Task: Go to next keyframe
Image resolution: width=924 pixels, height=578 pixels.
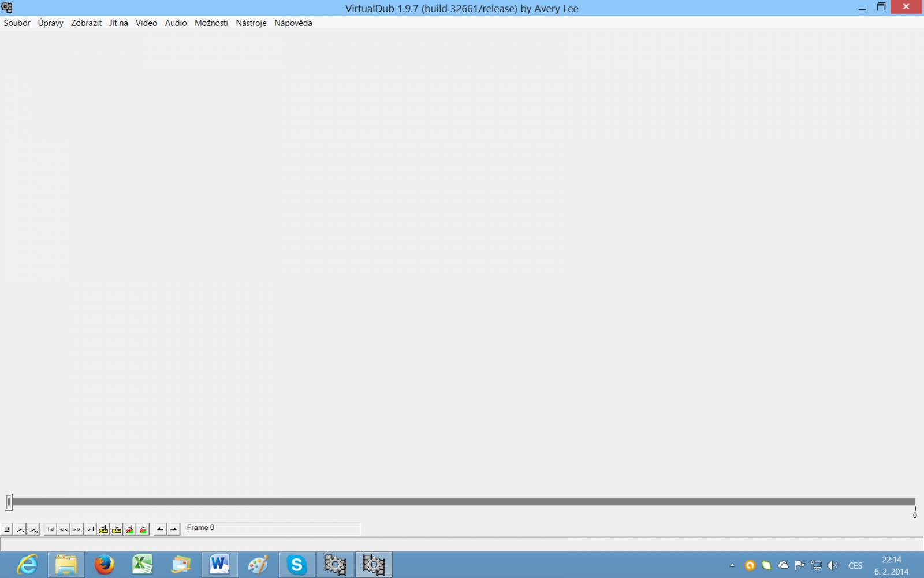Action: pyautogui.click(x=117, y=529)
